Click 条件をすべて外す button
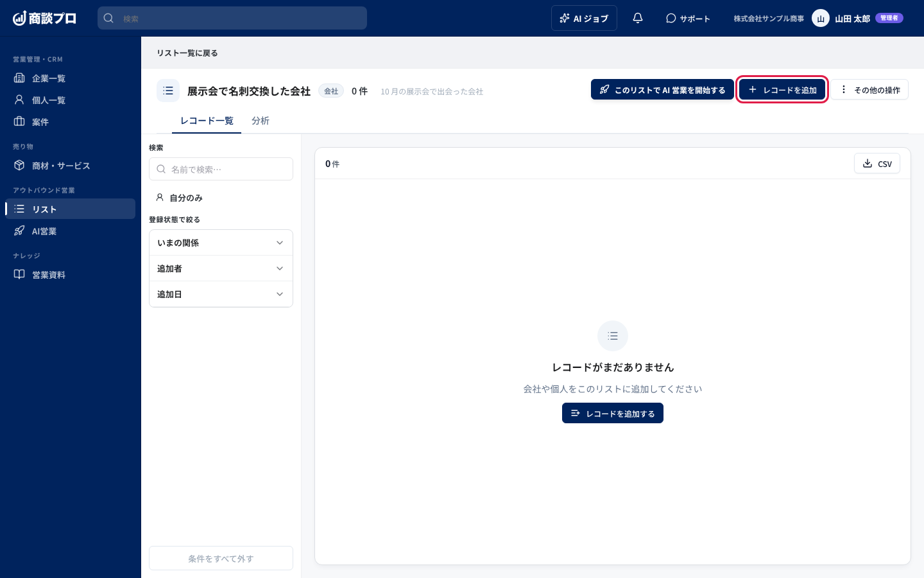This screenshot has width=924, height=578. 221,558
